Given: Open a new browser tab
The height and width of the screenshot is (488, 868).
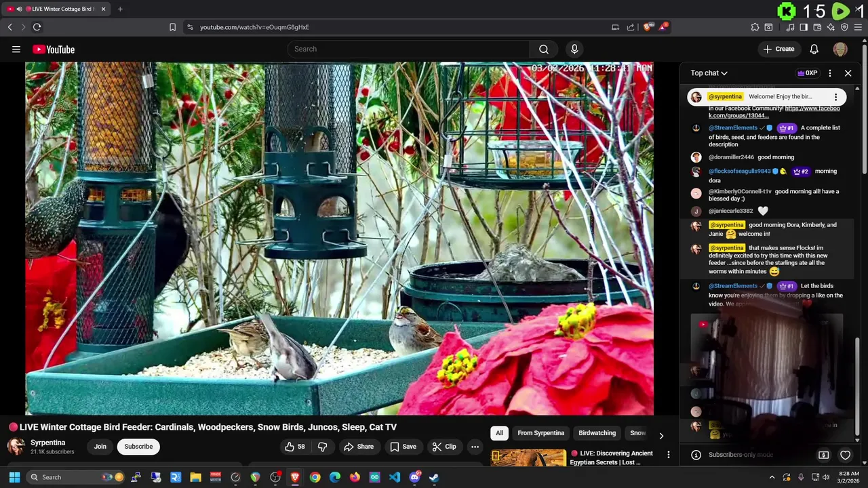Looking at the screenshot, I should [120, 9].
